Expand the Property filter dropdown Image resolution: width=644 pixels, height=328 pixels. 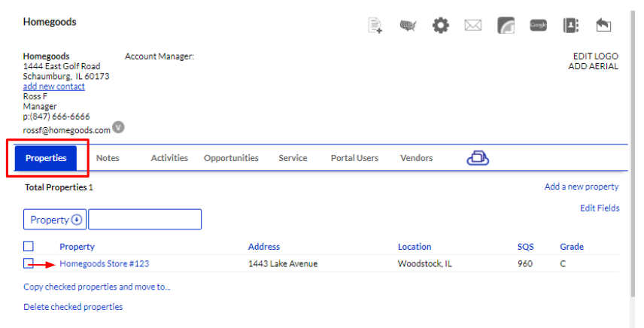(55, 220)
